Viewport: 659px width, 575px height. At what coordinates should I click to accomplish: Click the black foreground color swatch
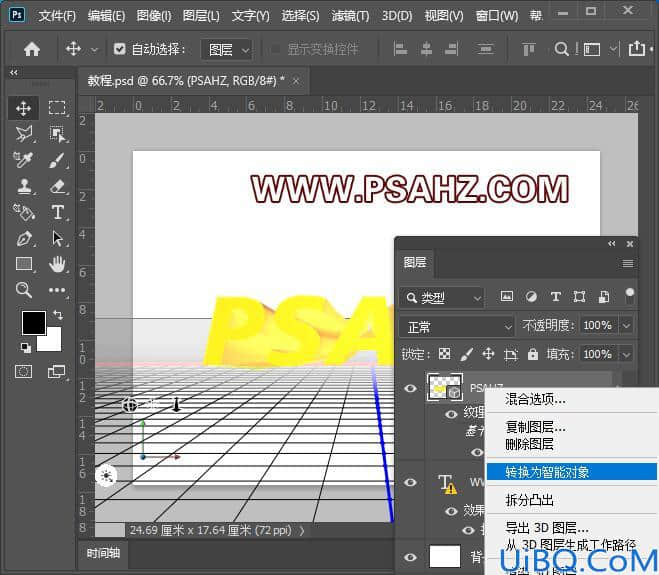(x=34, y=323)
